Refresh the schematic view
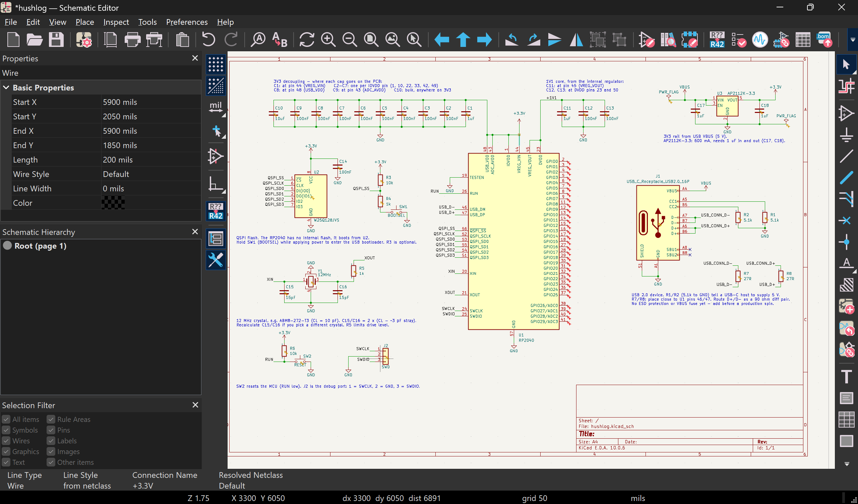This screenshot has width=858, height=504. 306,40
